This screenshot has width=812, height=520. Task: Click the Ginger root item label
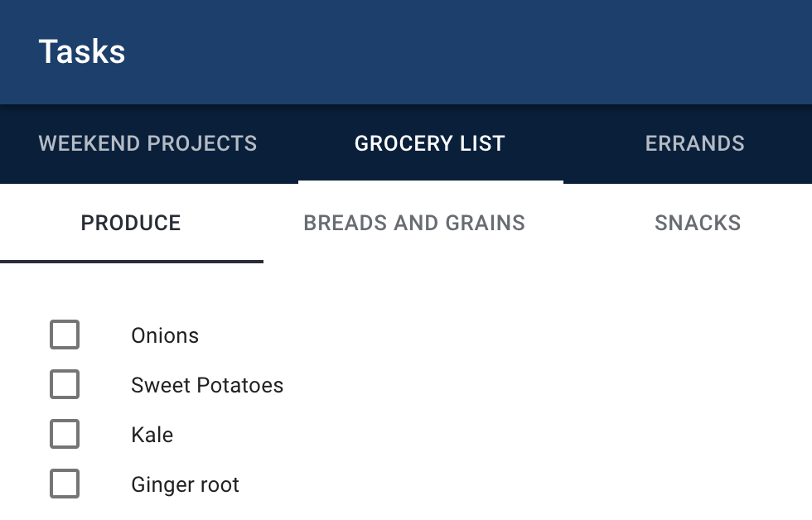tap(186, 485)
